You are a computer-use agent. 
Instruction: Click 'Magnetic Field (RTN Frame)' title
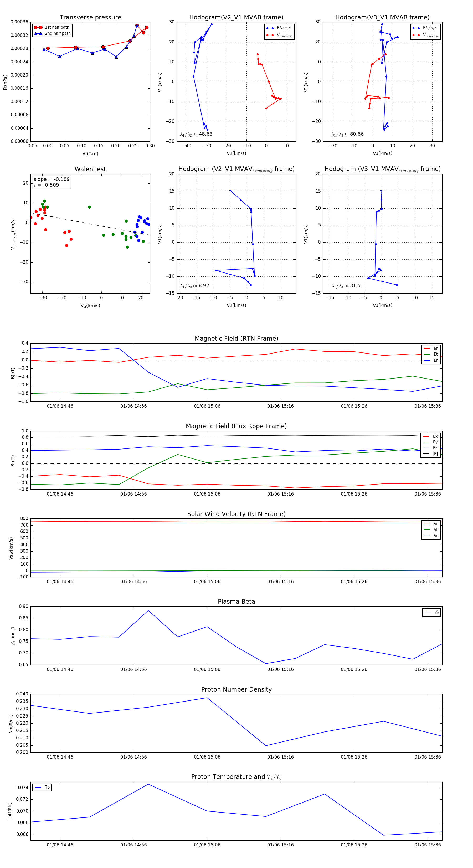coord(236,339)
